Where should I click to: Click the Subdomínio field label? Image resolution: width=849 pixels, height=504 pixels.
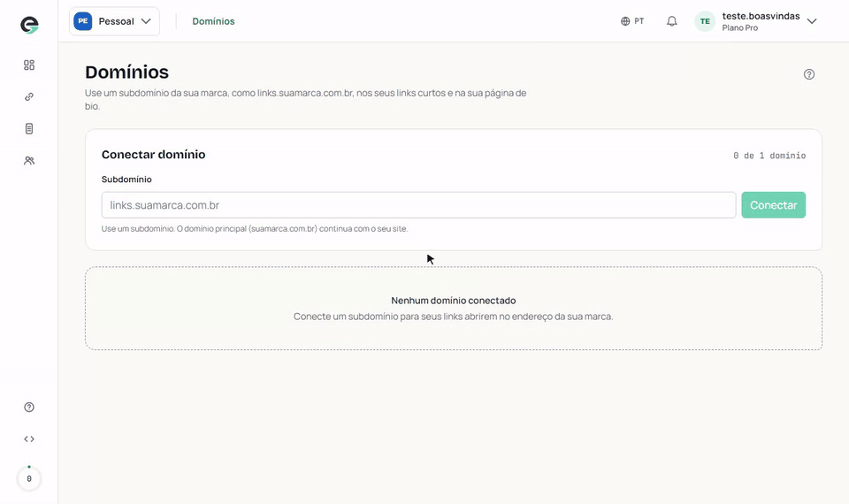[x=126, y=179]
